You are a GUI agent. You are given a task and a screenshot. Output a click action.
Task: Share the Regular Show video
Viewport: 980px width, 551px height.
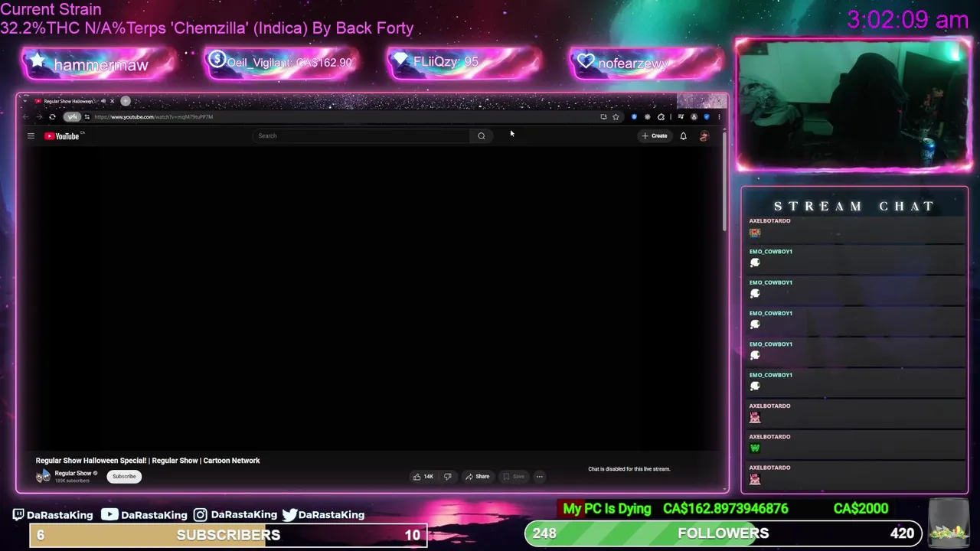point(478,477)
